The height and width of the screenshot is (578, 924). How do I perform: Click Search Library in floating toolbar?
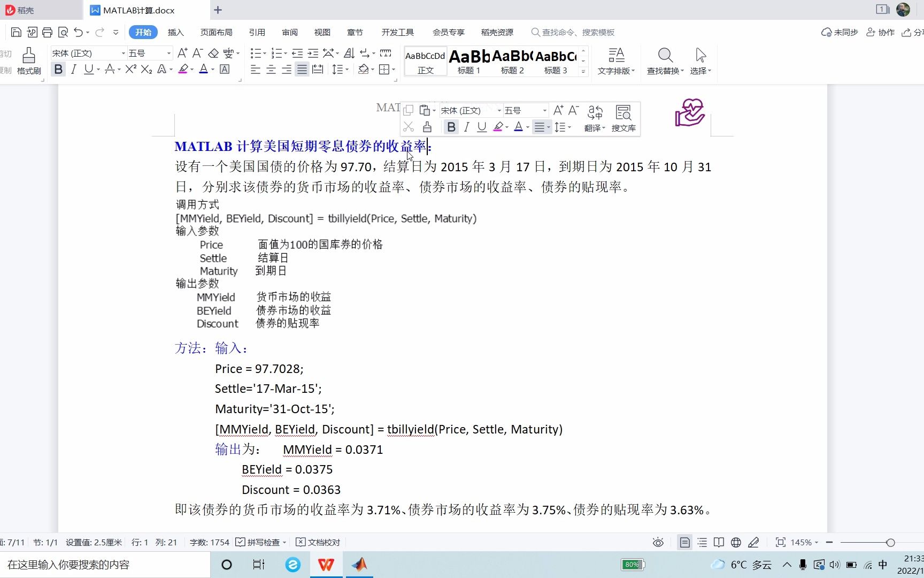pos(623,118)
